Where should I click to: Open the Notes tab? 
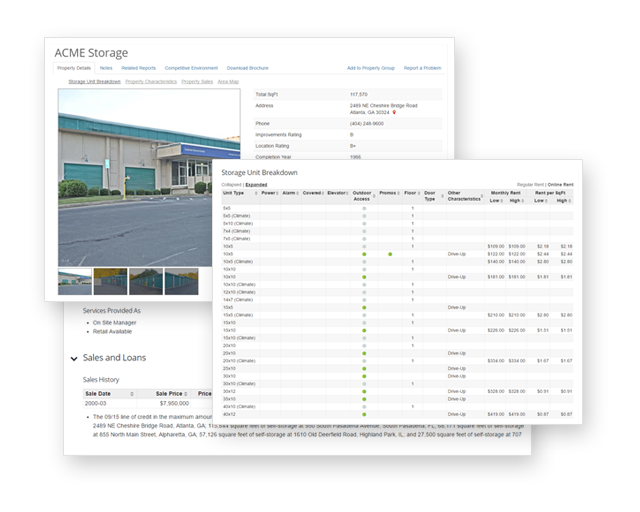(x=106, y=68)
